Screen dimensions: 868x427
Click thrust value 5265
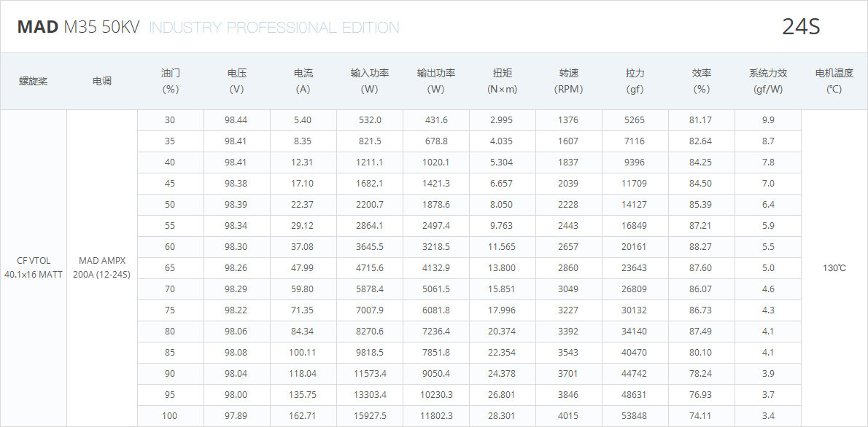click(635, 120)
